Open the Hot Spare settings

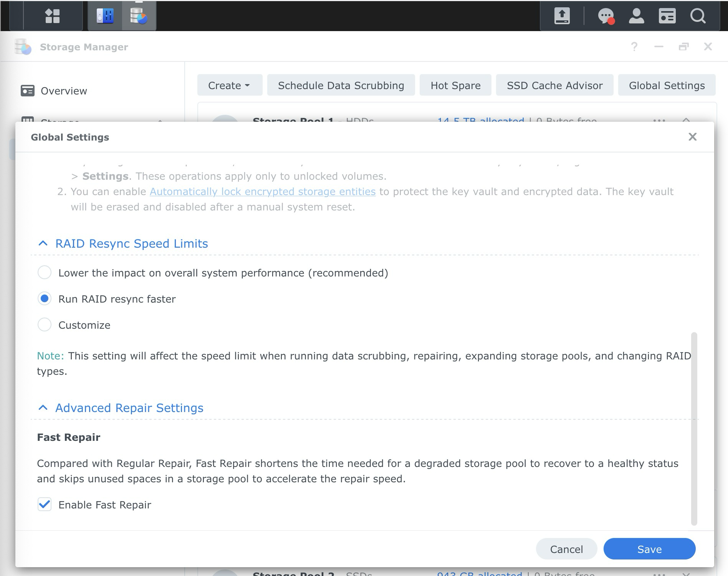point(455,85)
